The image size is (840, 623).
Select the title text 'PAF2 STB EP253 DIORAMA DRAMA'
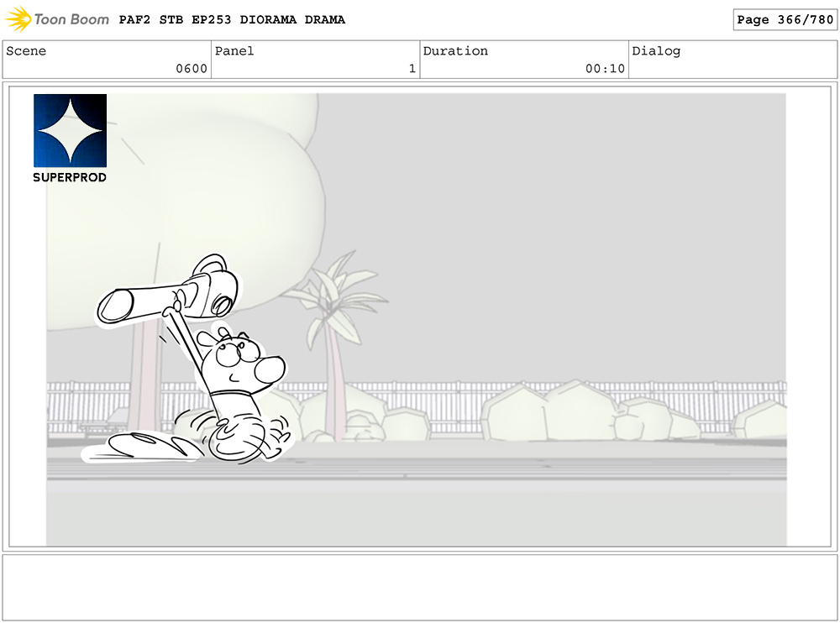[232, 20]
